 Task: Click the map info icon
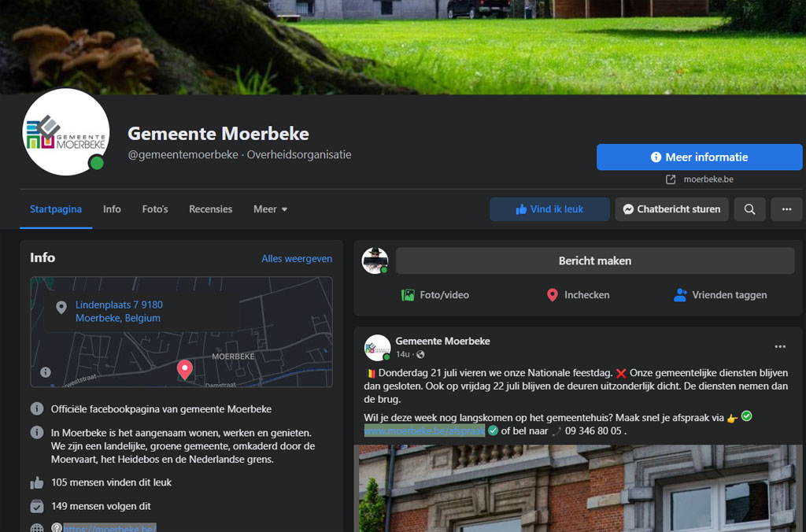coord(45,371)
